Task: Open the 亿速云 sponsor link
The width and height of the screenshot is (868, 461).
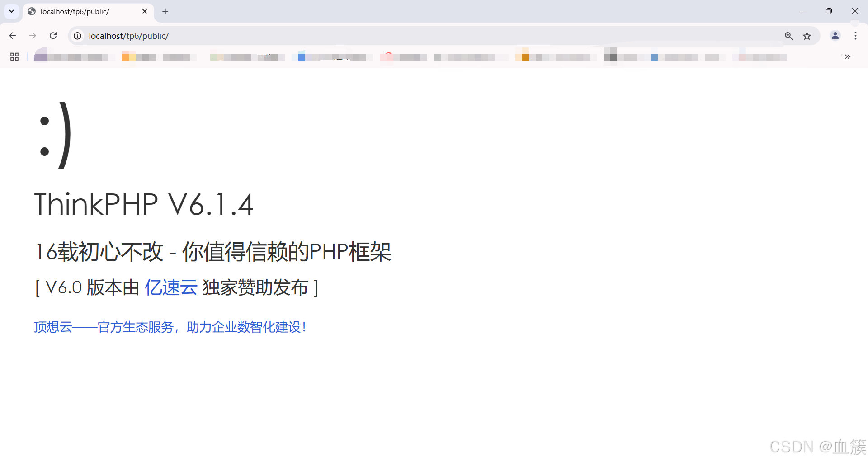Action: [171, 287]
